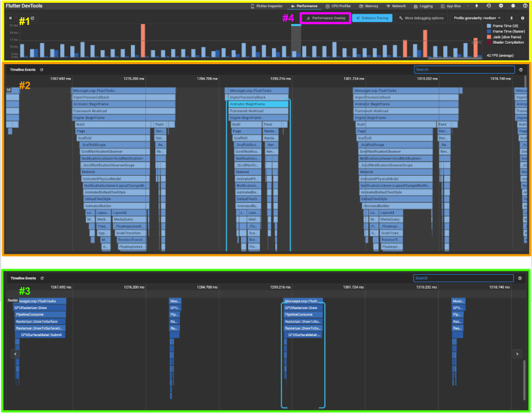Screen dimensions: 532x414
Task: Click the Flutter DevTools title
Action: (x=24, y=6)
